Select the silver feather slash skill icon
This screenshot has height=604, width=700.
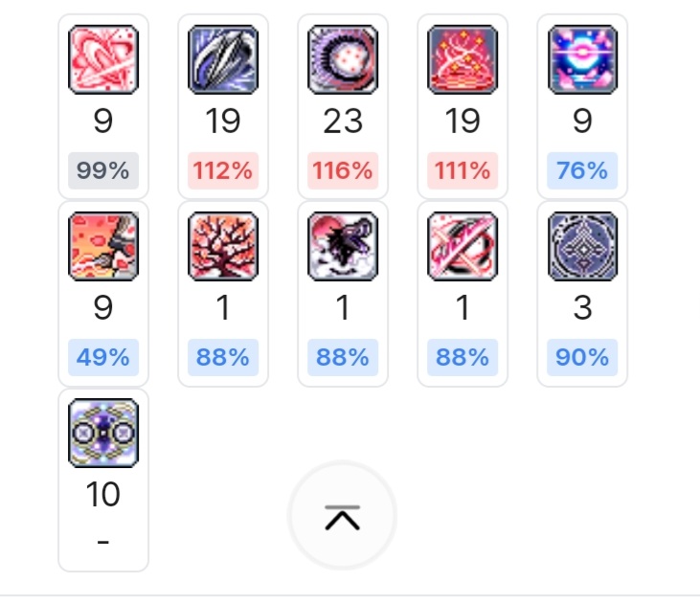pyautogui.click(x=223, y=59)
